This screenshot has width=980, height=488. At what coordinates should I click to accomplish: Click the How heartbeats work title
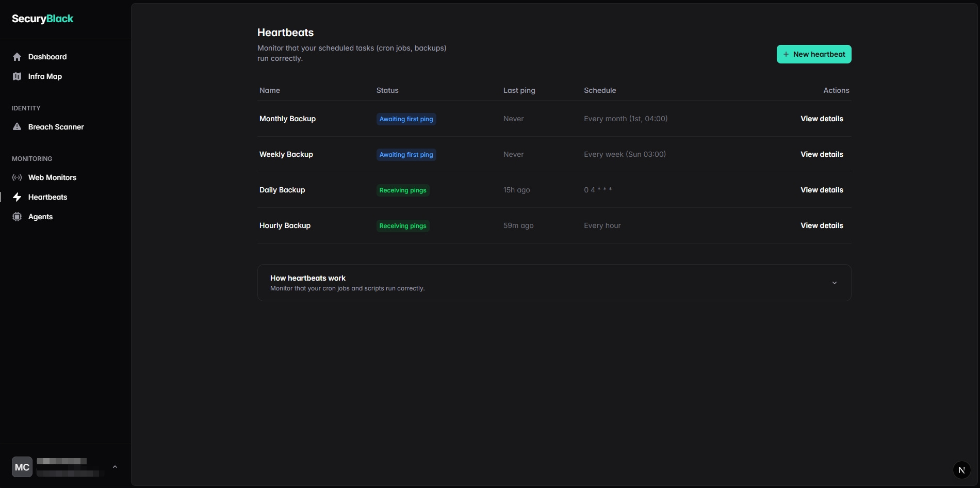(x=308, y=278)
